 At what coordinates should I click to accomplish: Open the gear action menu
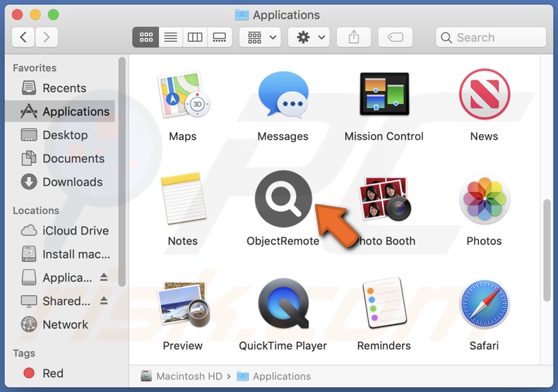tap(309, 37)
